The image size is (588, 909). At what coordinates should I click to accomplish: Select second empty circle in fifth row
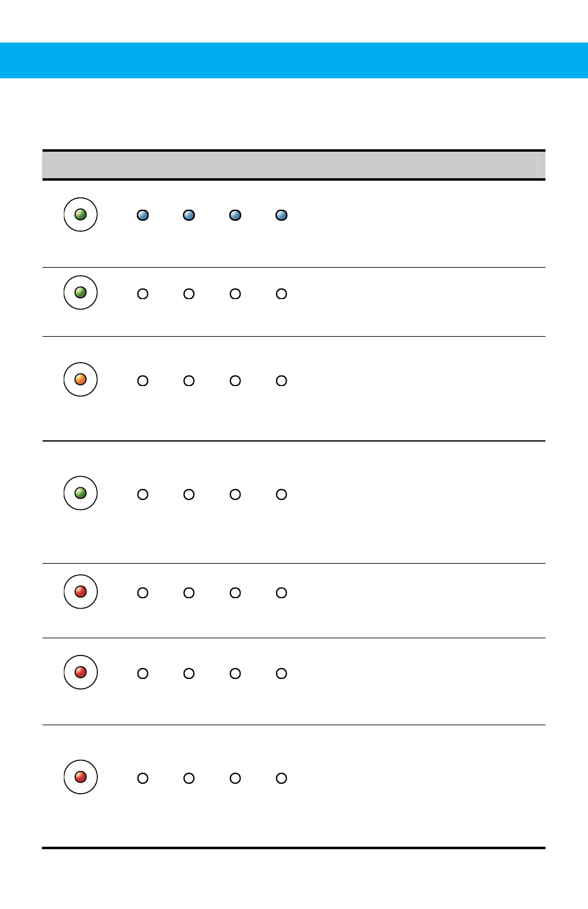tap(189, 593)
